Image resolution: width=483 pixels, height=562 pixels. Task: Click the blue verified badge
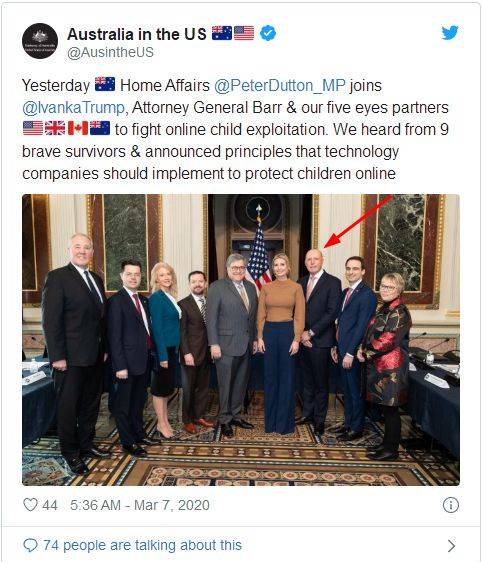268,33
